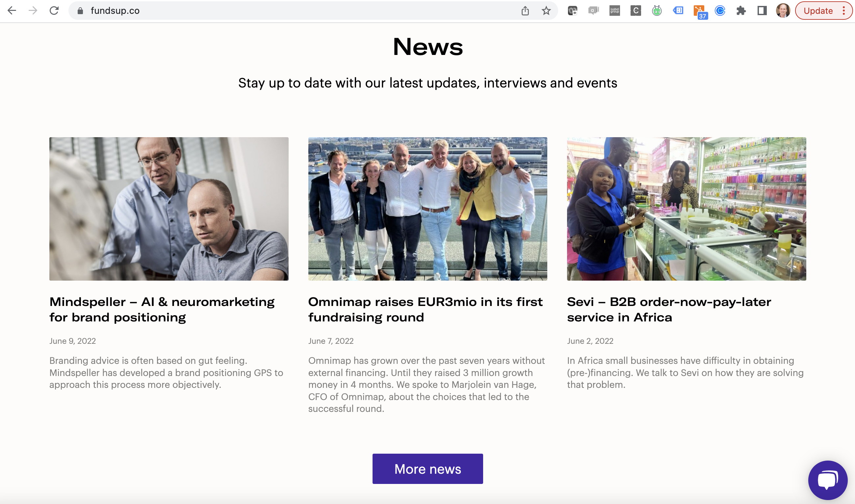Click the Sevi shop photo thumbnail
855x504 pixels.
tap(686, 209)
